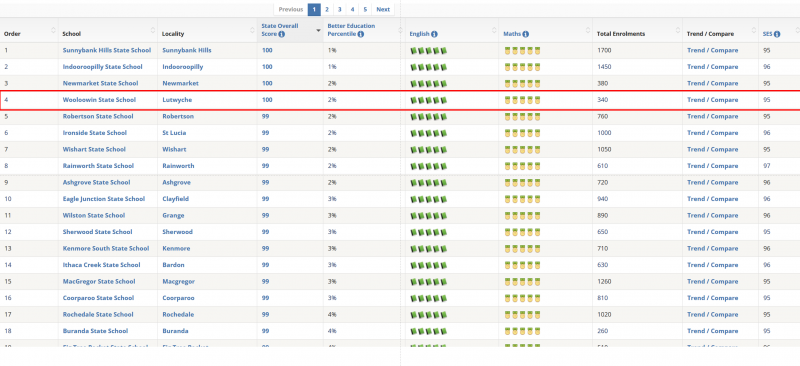Sort by School column sort arrows
The height and width of the screenshot is (366, 800).
[153, 30]
